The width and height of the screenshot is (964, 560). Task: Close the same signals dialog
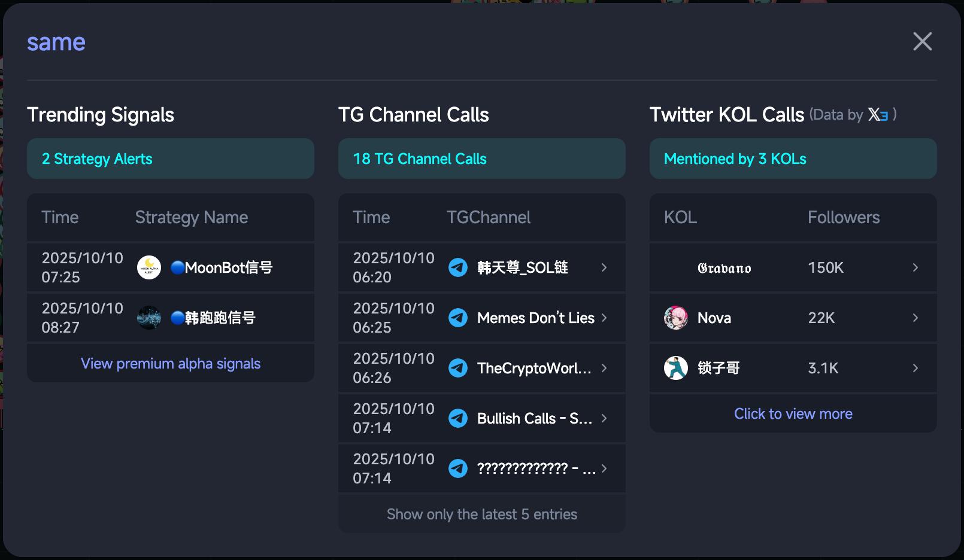[922, 42]
